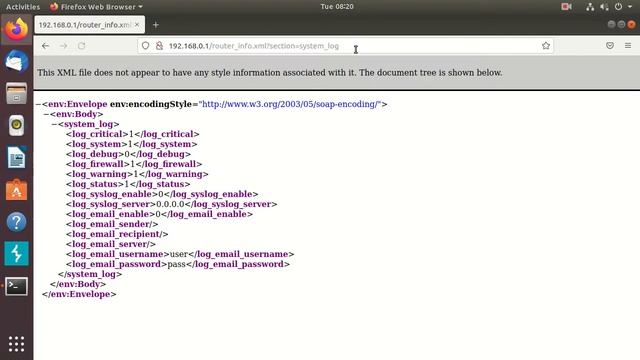640x360 pixels.
Task: Click the log_email_recipient element
Action: tap(117, 234)
